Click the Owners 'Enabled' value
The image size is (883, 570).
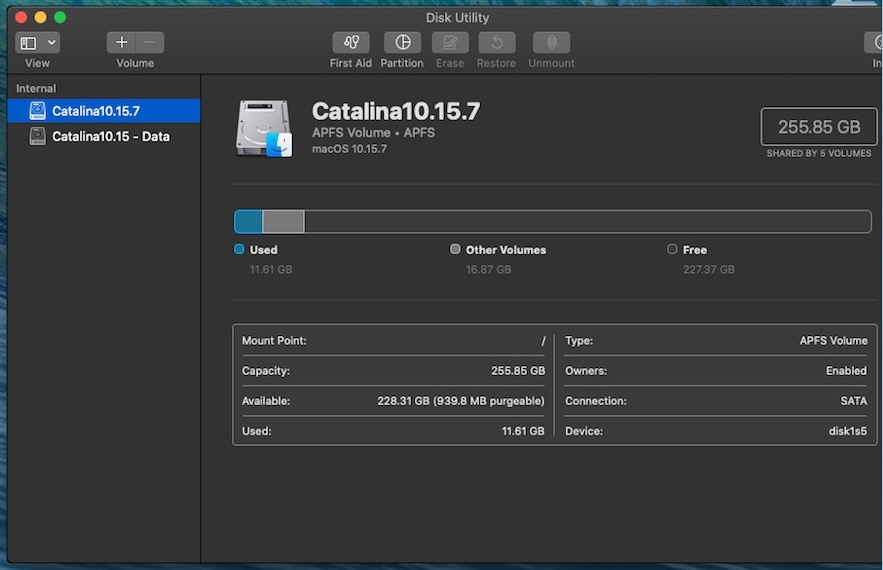click(846, 371)
